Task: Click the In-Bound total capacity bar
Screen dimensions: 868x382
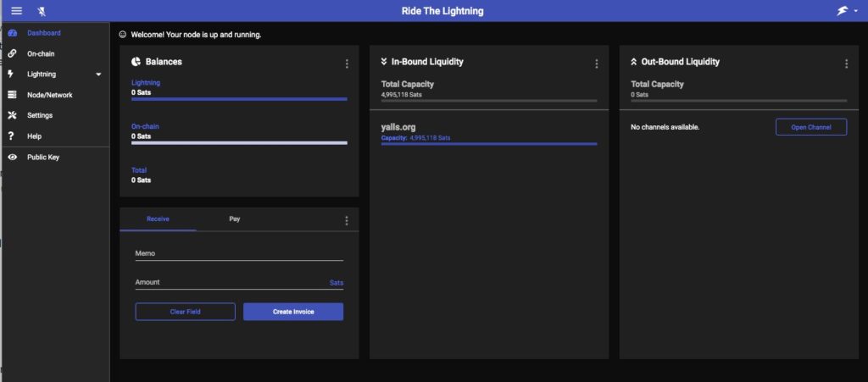Action: point(489,101)
